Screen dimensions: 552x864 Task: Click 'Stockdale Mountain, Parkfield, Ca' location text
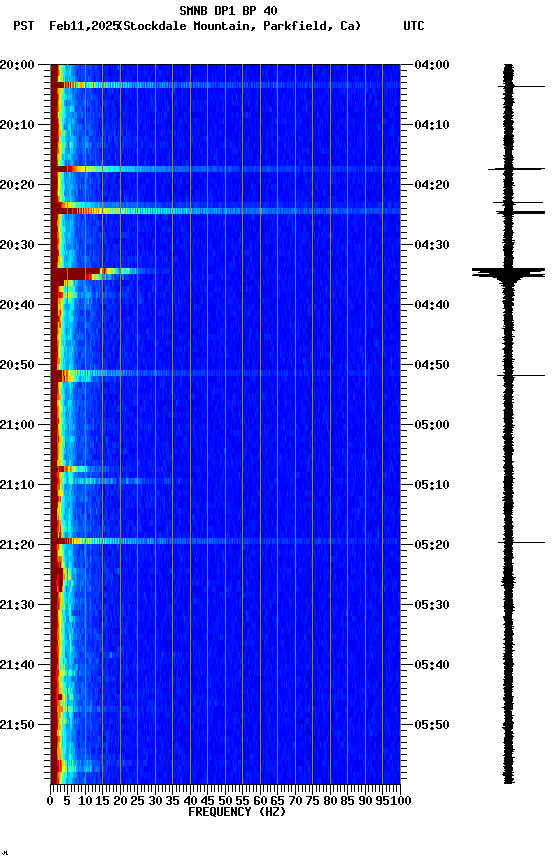[242, 26]
